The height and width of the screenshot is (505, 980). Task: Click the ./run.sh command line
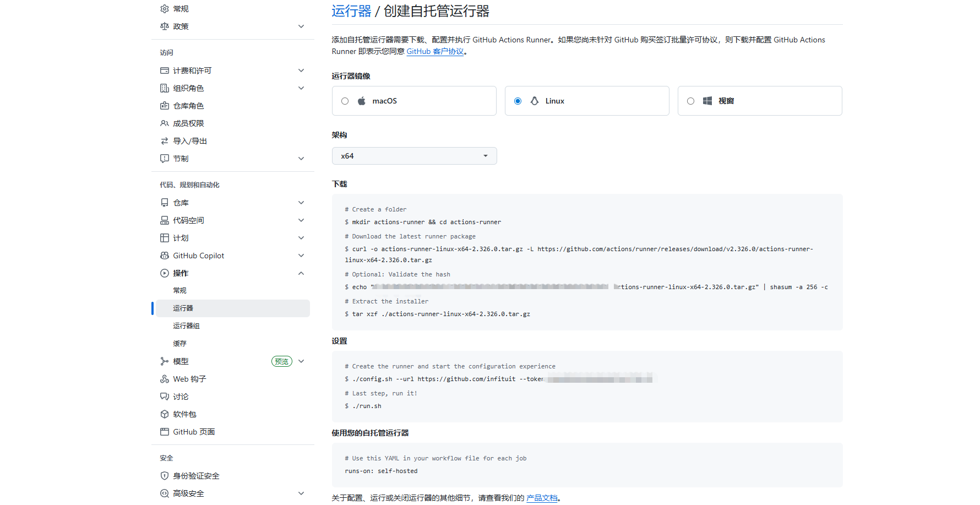(x=363, y=406)
